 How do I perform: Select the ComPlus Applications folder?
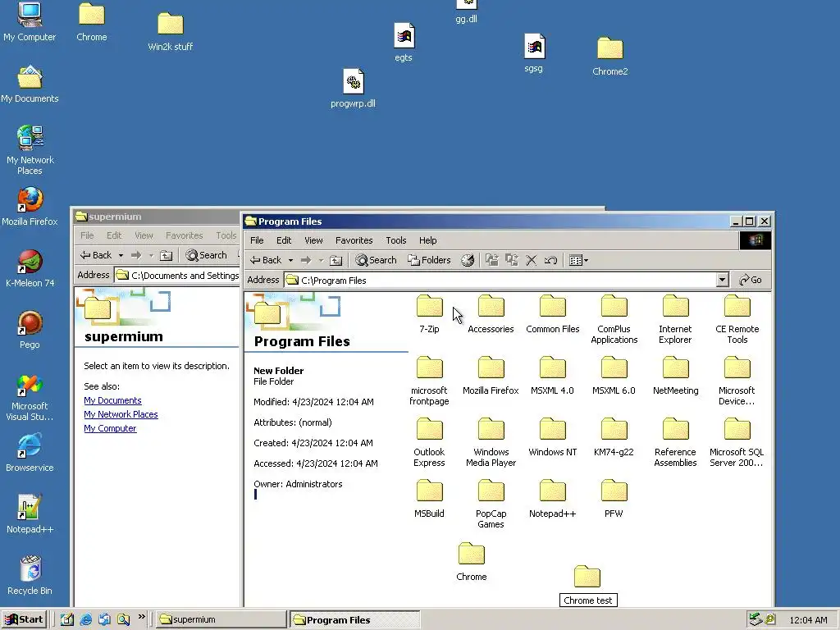pyautogui.click(x=614, y=320)
